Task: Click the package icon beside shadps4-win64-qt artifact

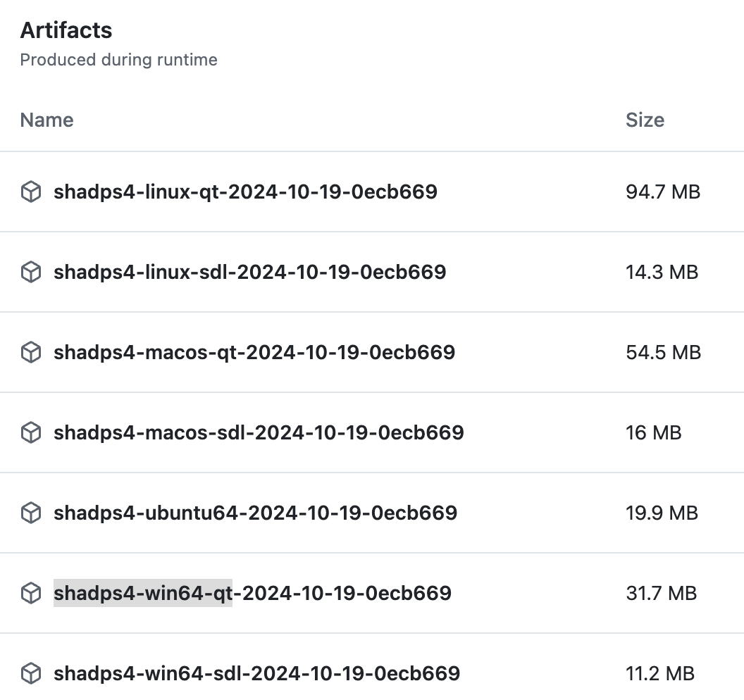Action: coord(31,593)
